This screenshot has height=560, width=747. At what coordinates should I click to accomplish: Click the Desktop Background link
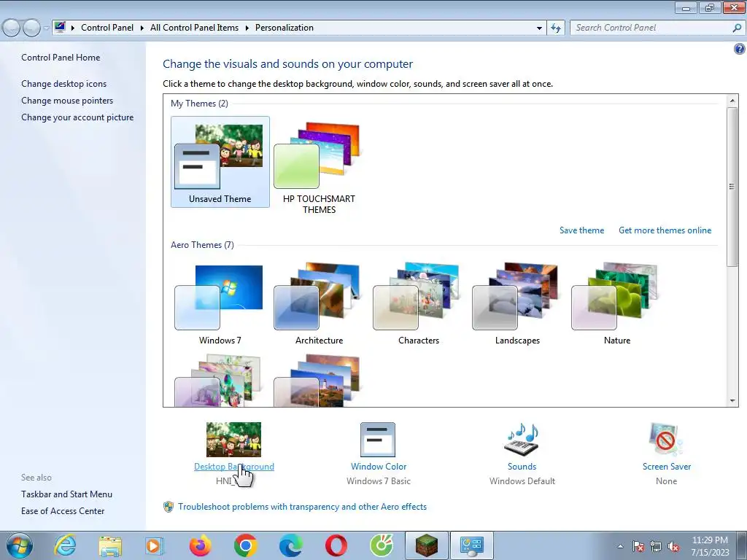(234, 467)
